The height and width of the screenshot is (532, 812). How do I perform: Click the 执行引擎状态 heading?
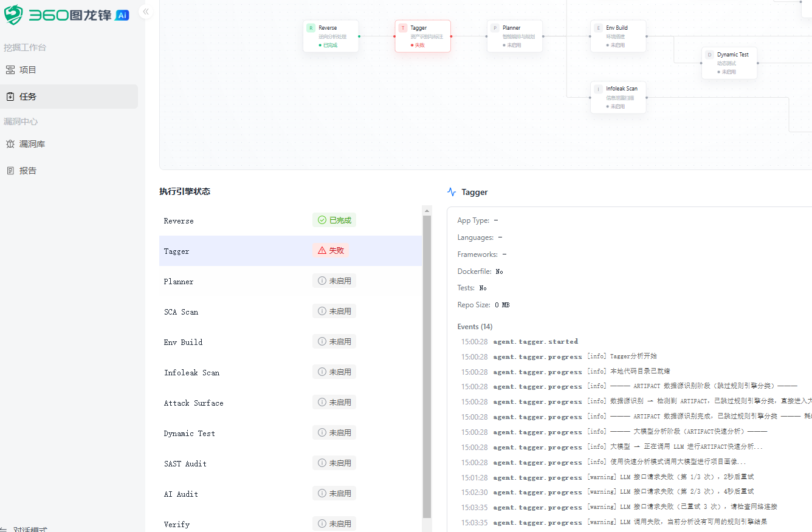tap(185, 191)
